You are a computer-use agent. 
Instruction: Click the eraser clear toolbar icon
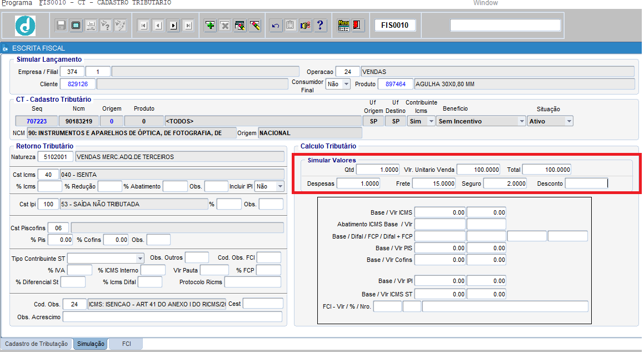(x=254, y=26)
